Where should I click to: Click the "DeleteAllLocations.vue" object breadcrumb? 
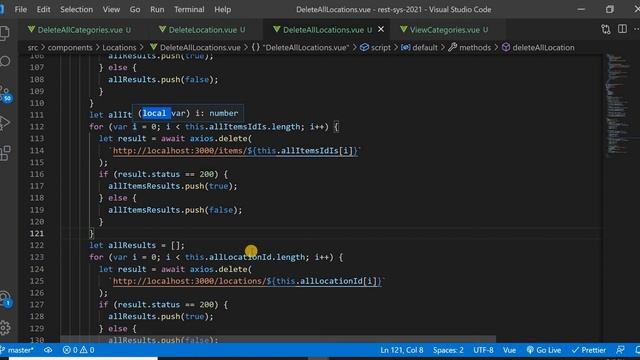[x=300, y=47]
